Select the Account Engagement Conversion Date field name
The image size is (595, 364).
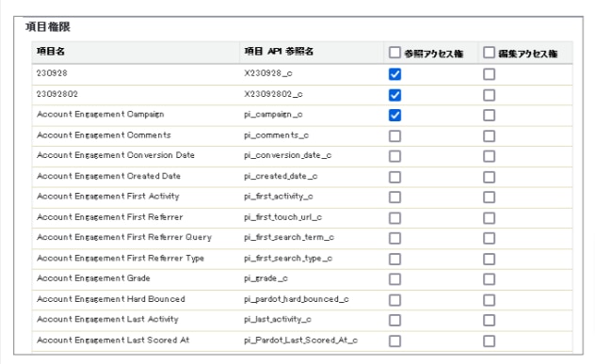tap(116, 155)
